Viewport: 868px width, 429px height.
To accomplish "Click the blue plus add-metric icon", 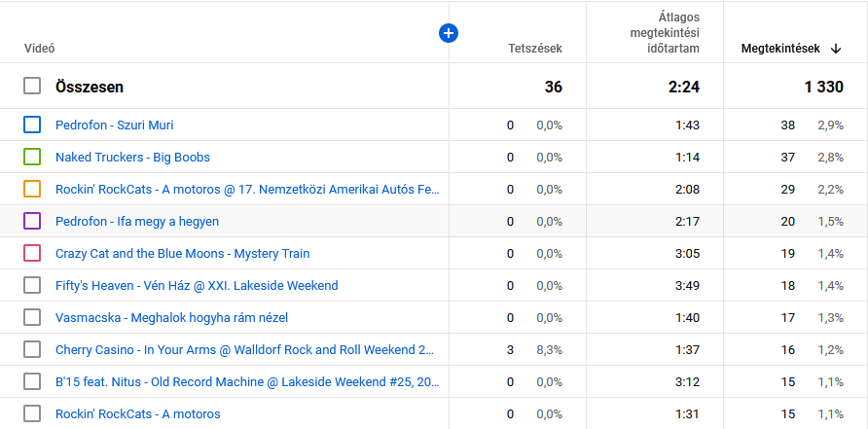I will click(x=449, y=33).
